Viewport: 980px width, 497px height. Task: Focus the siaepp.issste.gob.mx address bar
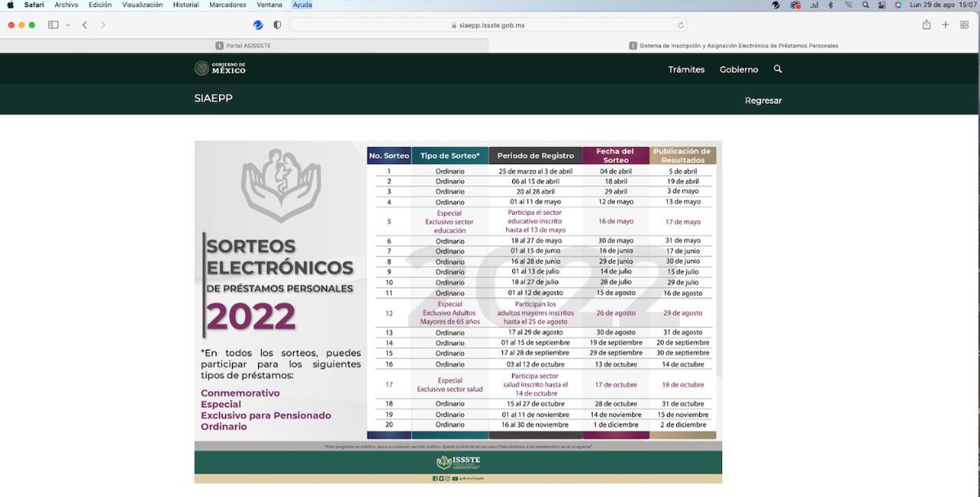pyautogui.click(x=488, y=25)
